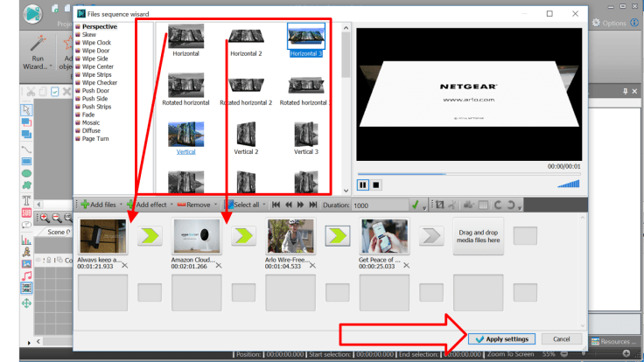Image resolution: width=644 pixels, height=362 pixels.
Task: Select the Skew transition category
Action: coord(88,34)
